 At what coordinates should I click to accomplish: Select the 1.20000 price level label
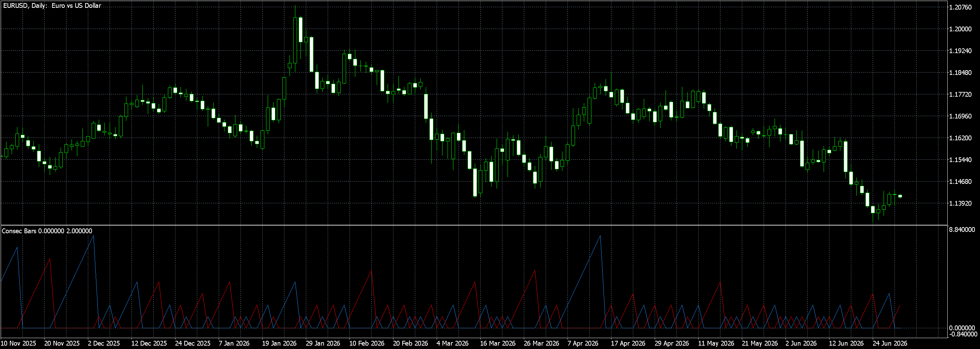click(x=961, y=29)
